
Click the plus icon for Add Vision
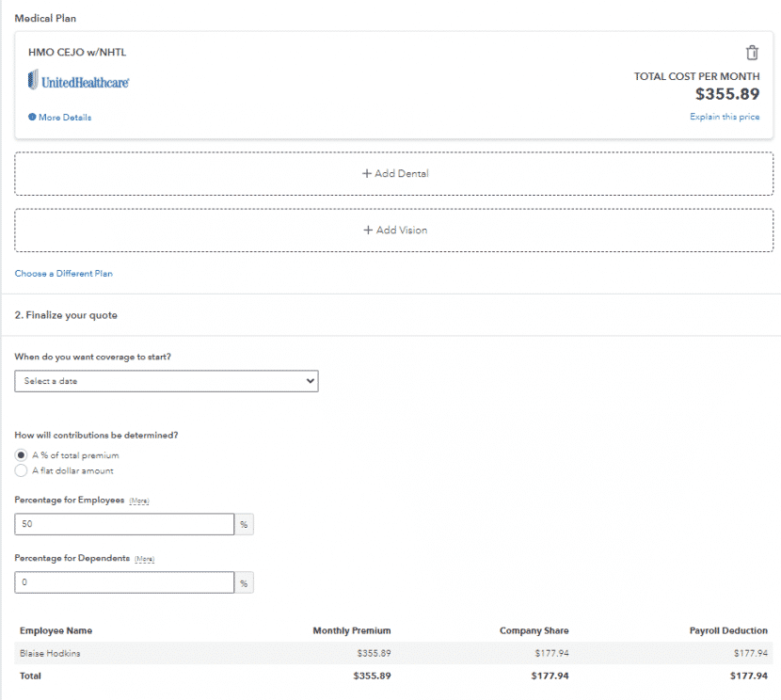368,231
